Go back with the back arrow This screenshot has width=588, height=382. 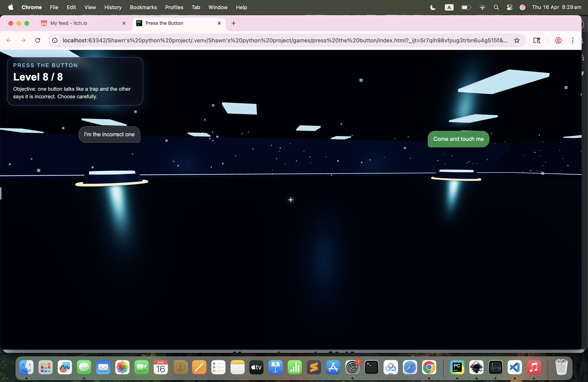coord(9,40)
